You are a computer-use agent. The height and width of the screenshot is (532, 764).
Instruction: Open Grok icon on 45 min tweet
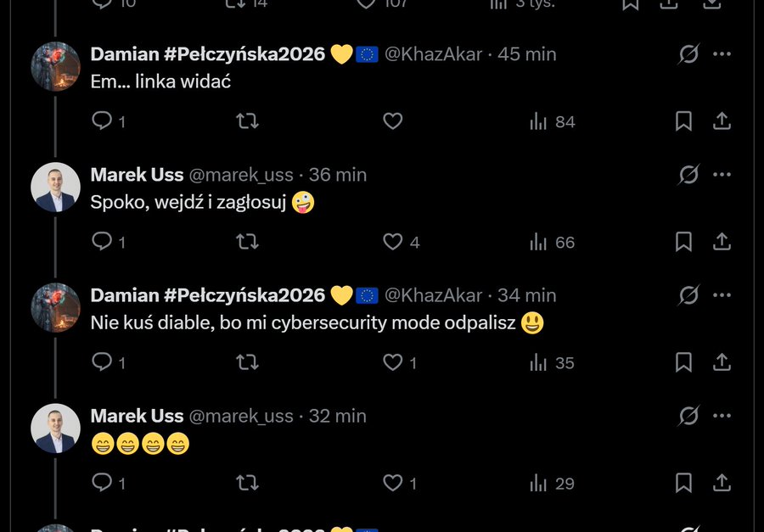(688, 54)
